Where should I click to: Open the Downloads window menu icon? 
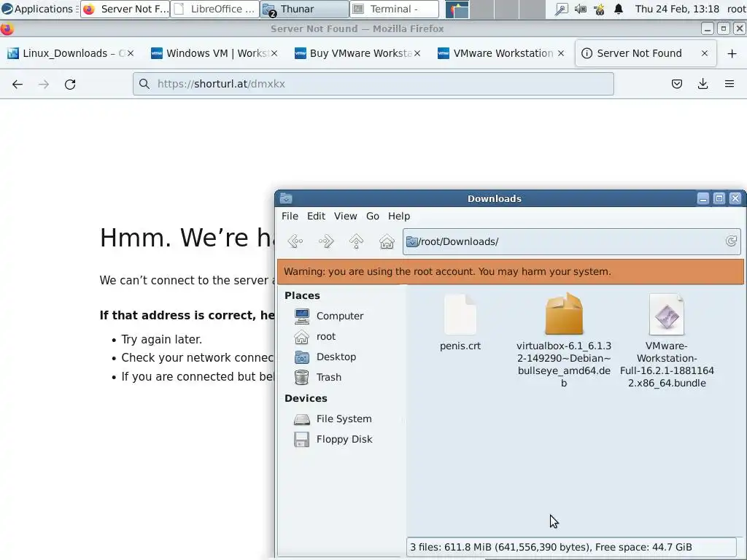(x=286, y=198)
